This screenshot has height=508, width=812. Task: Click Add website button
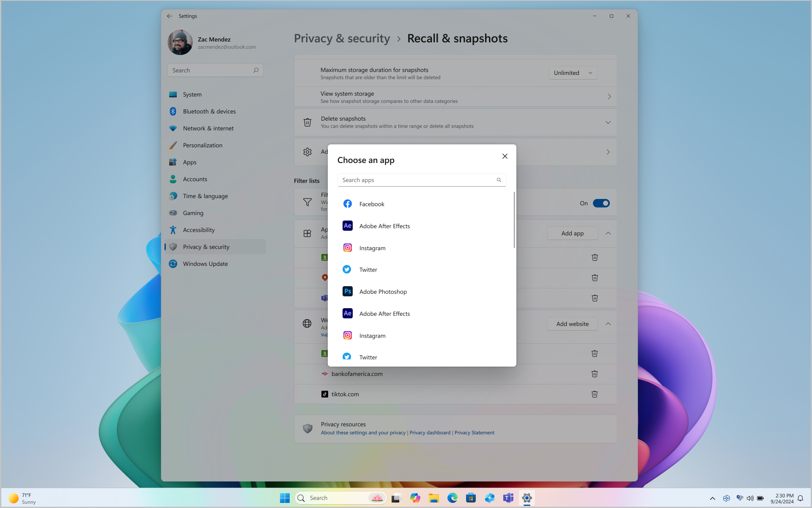[x=572, y=323]
